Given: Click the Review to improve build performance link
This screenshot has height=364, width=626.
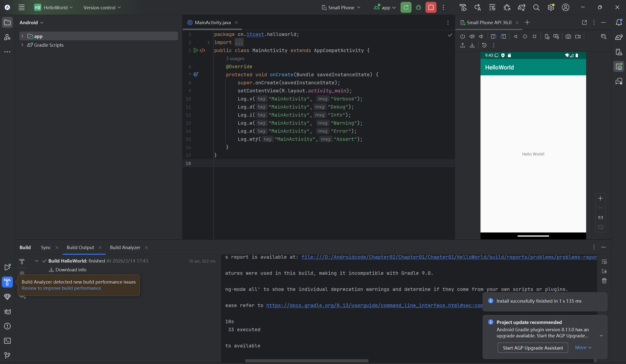Looking at the screenshot, I should [x=61, y=288].
